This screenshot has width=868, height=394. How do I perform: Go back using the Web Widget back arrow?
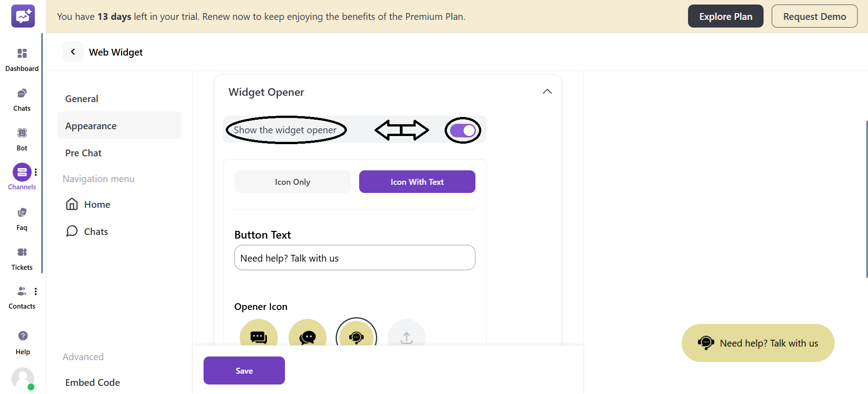pos(73,52)
